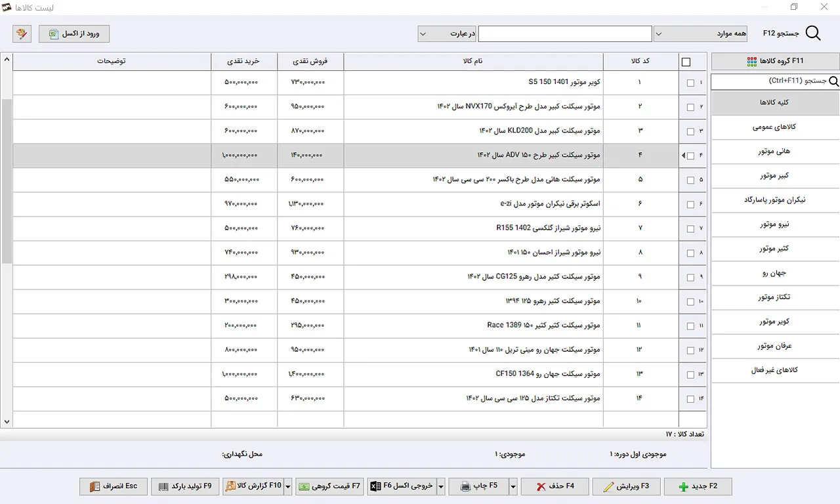Select the کالاهای غیر فعال group
Viewport: 840px width, 504px height.
coord(775,370)
